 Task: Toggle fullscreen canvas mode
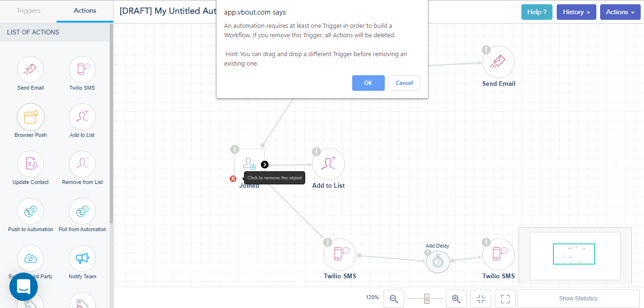click(505, 299)
